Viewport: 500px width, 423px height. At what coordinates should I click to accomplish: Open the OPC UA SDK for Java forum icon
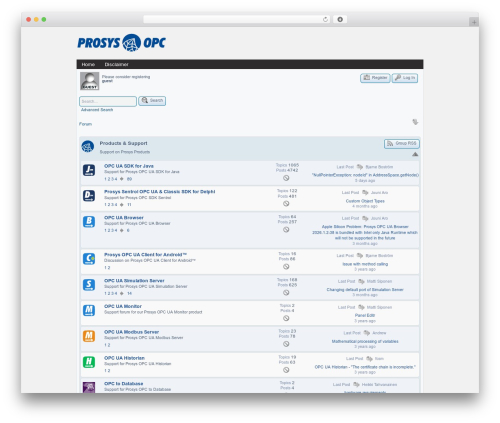pyautogui.click(x=89, y=170)
